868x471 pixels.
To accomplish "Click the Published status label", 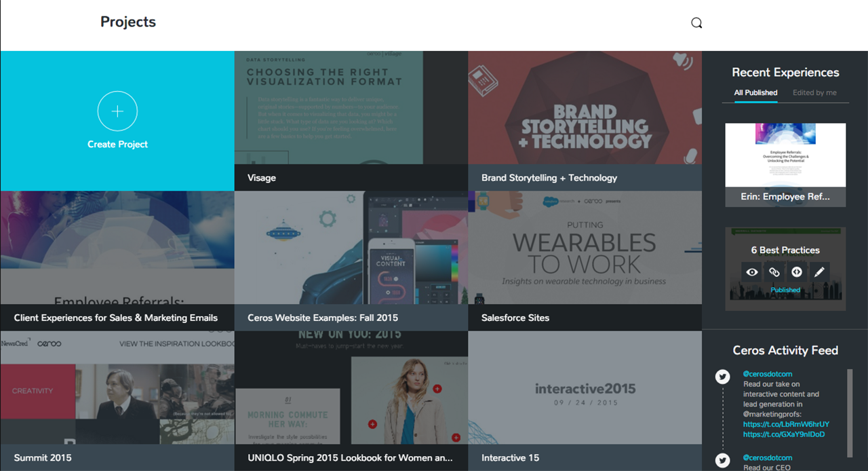I will (785, 290).
